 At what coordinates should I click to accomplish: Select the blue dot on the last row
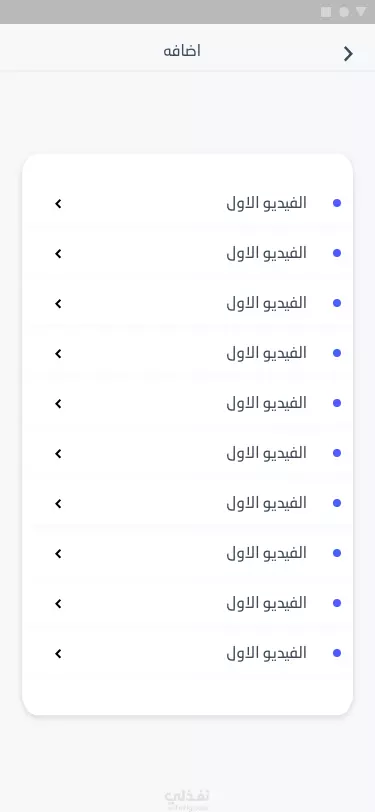(337, 653)
